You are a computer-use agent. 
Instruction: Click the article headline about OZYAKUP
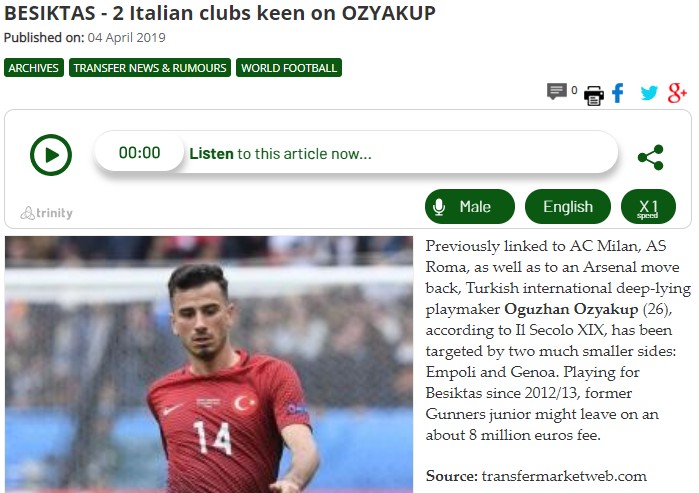(220, 13)
